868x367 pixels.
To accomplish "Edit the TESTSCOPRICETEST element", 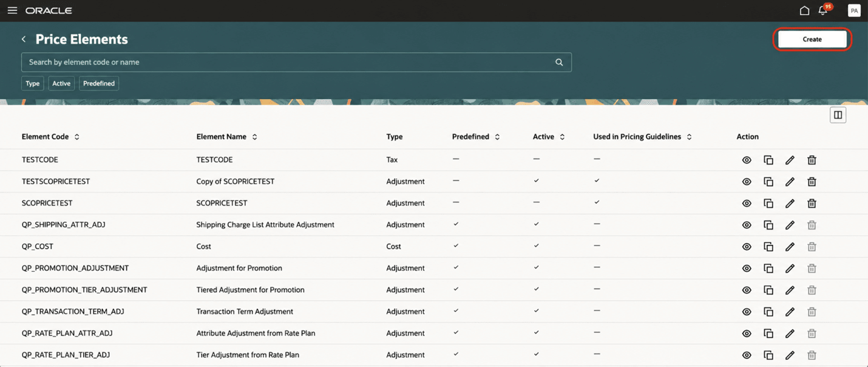I will pos(790,182).
